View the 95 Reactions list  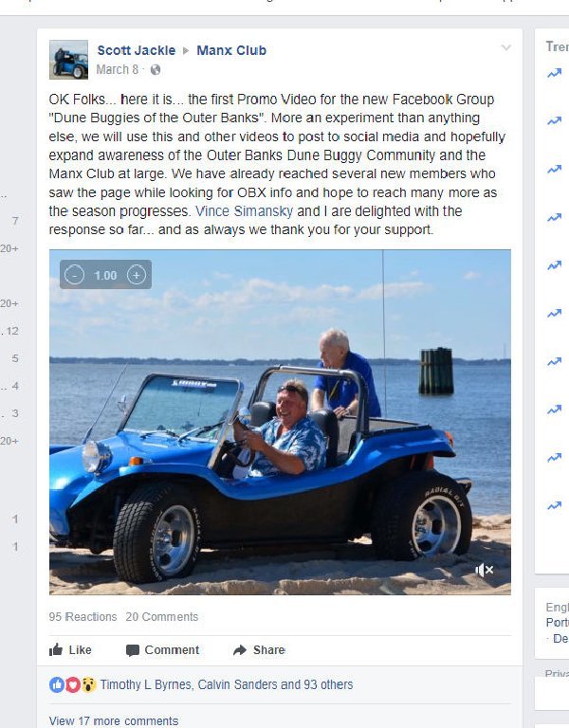point(83,616)
